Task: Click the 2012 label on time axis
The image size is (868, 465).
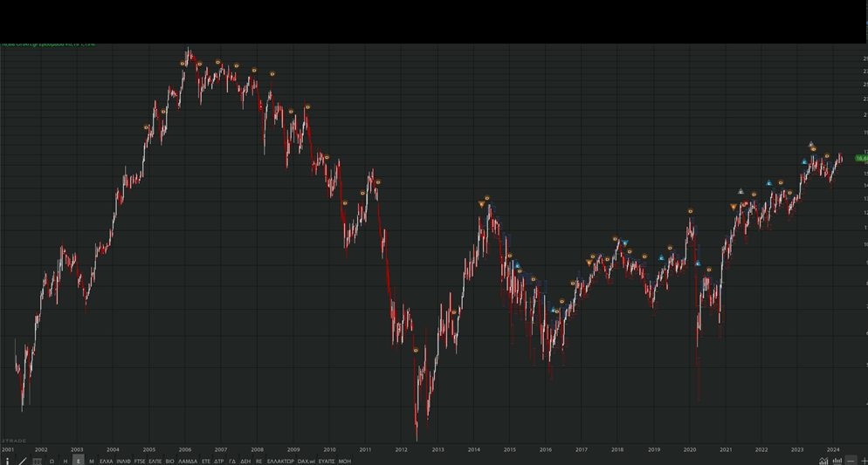Action: point(402,449)
